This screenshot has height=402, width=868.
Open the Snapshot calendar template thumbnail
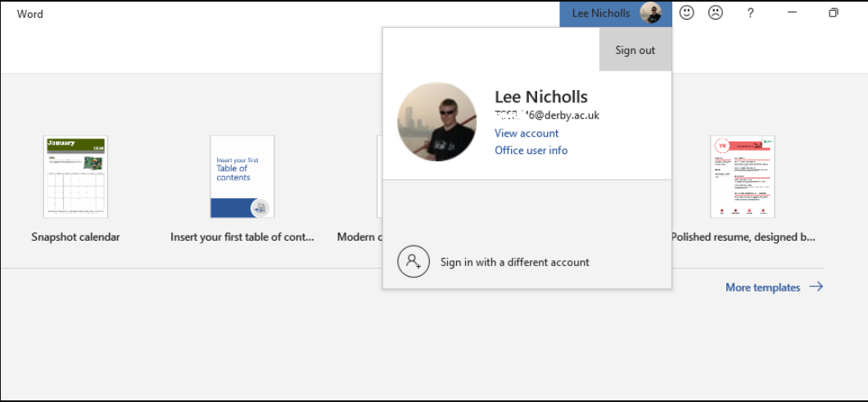pos(76,177)
